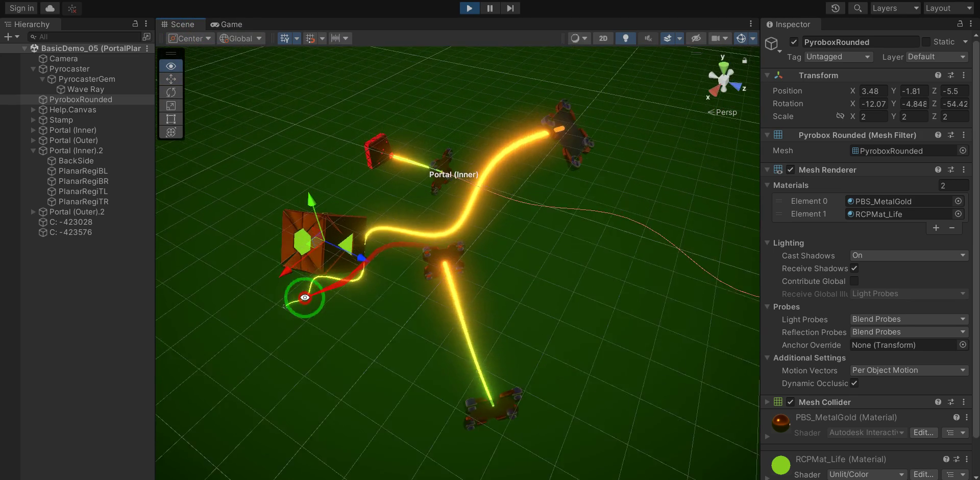
Task: Toggle the Mesh Renderer enabled checkbox
Action: coord(791,170)
